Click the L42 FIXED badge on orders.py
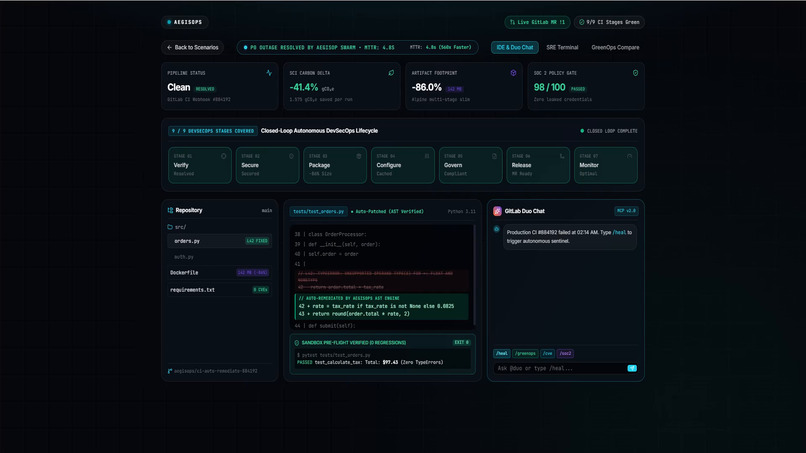 click(x=257, y=241)
